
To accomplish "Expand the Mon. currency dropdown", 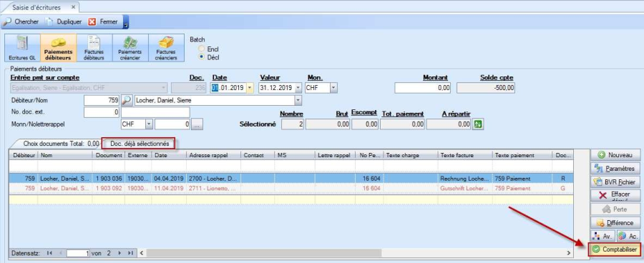I will pos(333,88).
